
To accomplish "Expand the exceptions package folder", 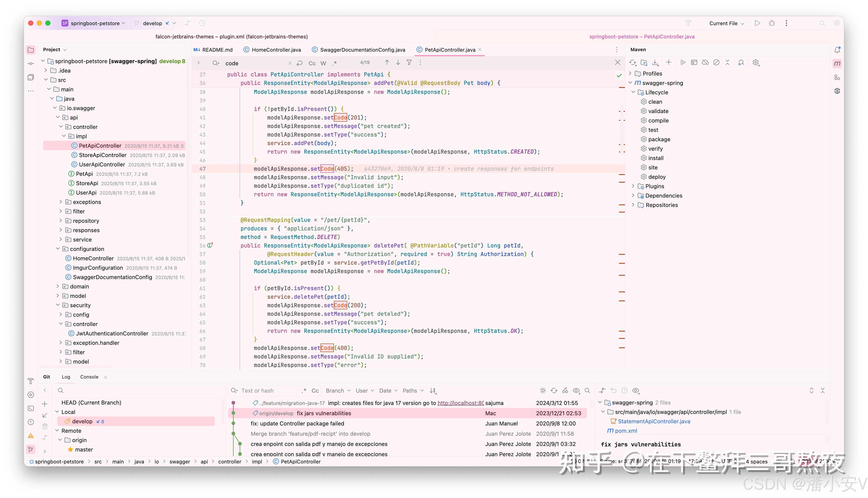I will (61, 202).
